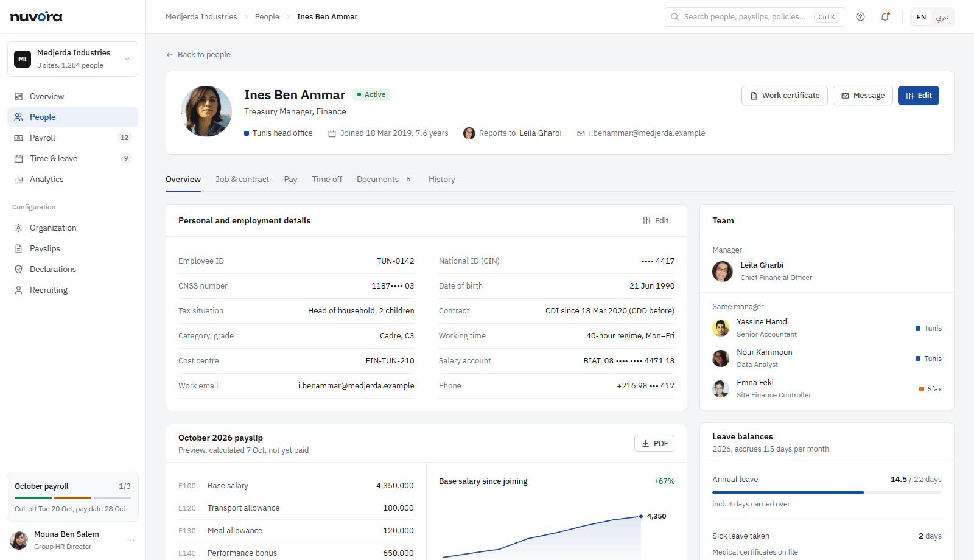Switch language to Arabic
974x560 pixels.
[942, 17]
